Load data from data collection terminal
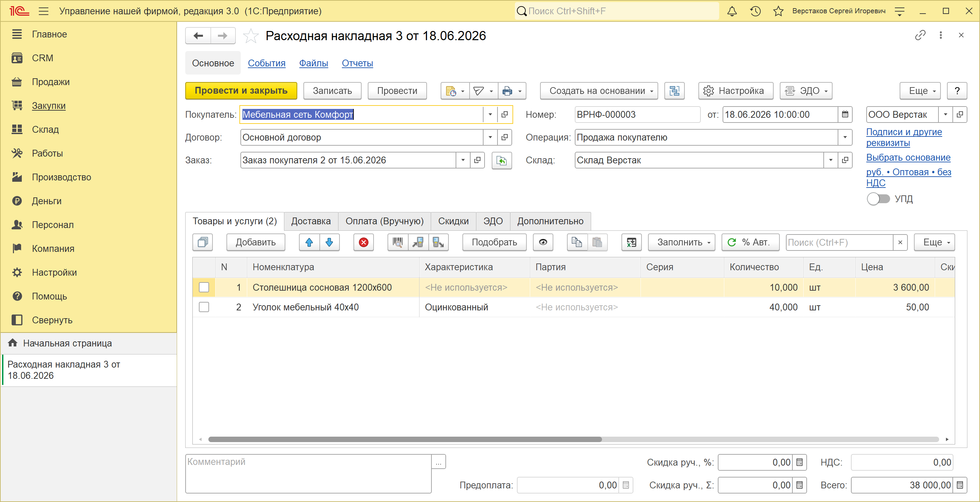The width and height of the screenshot is (980, 502). 418,242
